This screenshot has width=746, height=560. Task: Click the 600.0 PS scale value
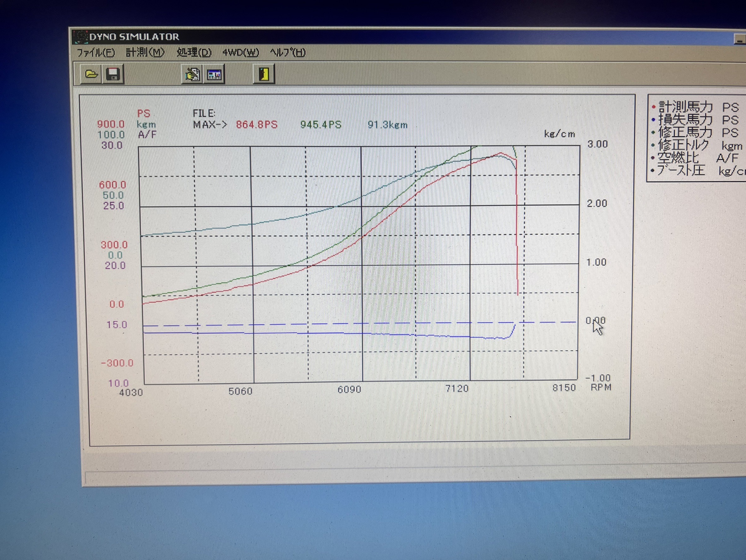point(112,185)
